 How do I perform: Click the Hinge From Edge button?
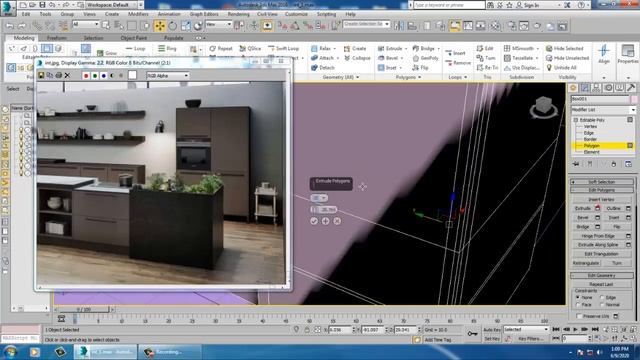(599, 236)
